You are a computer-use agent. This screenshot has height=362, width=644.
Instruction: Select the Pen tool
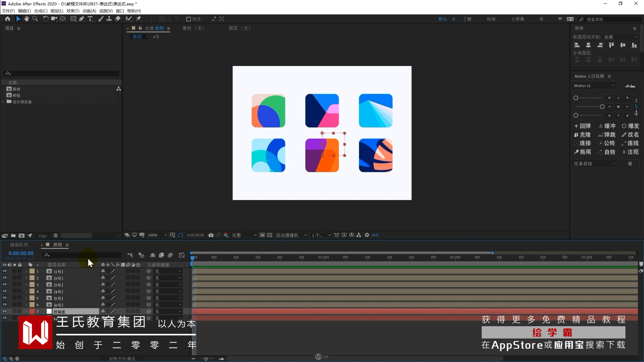(x=82, y=19)
